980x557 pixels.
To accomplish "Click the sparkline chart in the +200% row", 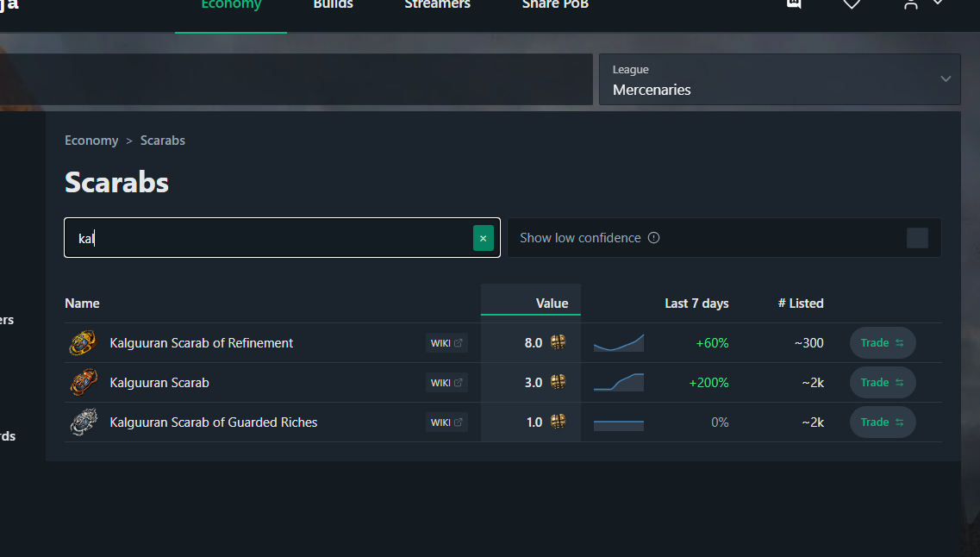I will (x=619, y=383).
